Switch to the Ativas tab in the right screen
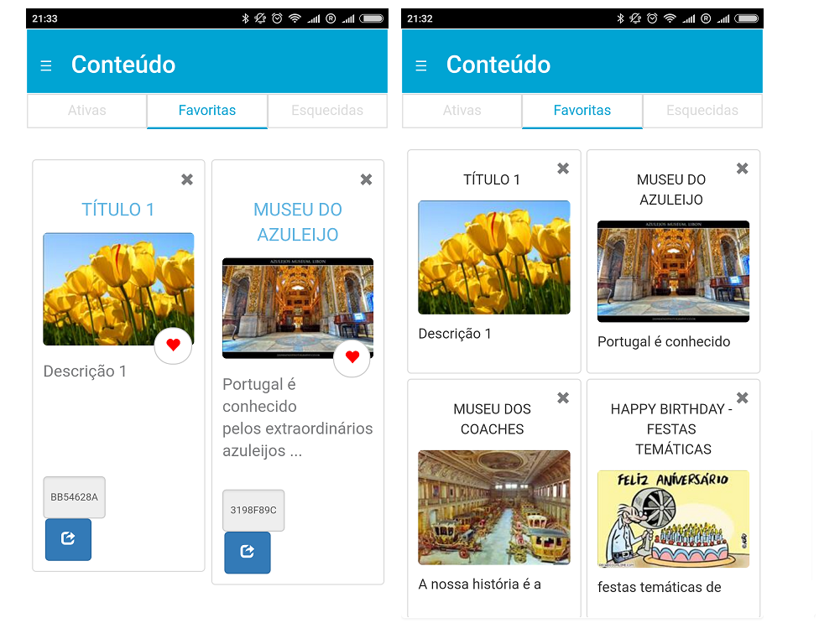This screenshot has width=819, height=644. 462,111
